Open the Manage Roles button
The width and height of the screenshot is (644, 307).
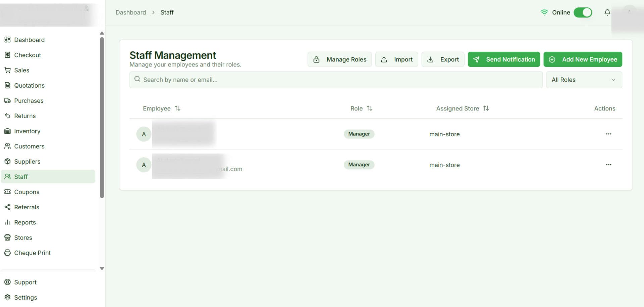click(x=339, y=59)
